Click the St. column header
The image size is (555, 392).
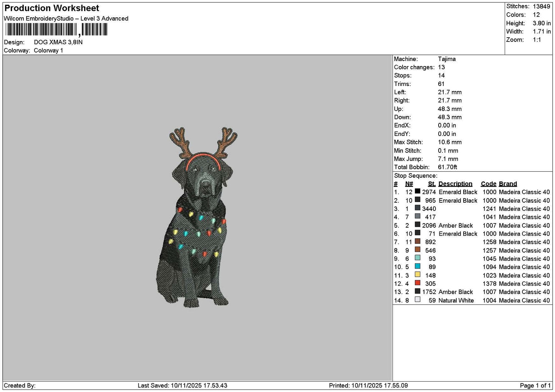(432, 184)
